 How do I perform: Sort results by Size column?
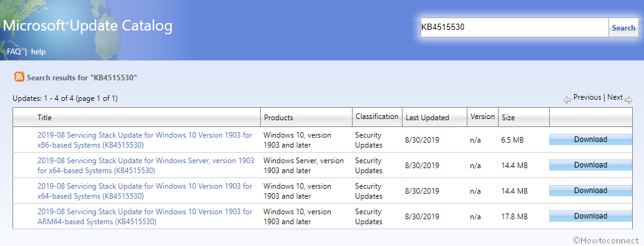click(507, 118)
